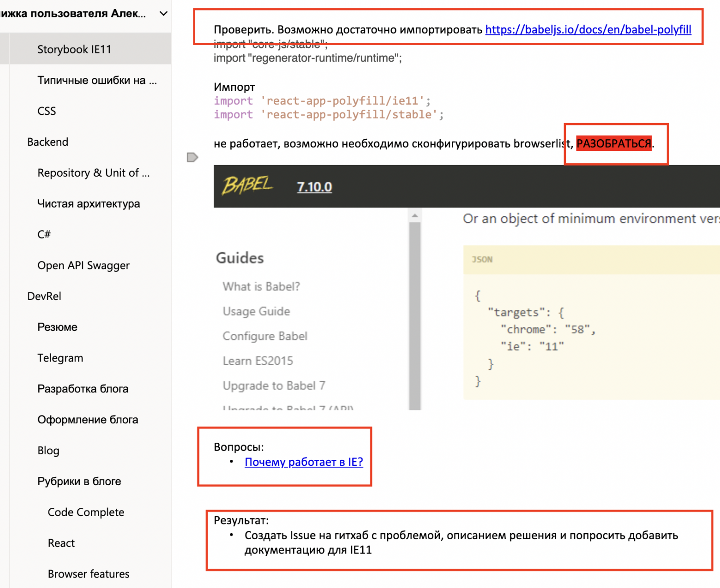Click the 'Создать Issue на гитхаб' bullet

coord(462,543)
